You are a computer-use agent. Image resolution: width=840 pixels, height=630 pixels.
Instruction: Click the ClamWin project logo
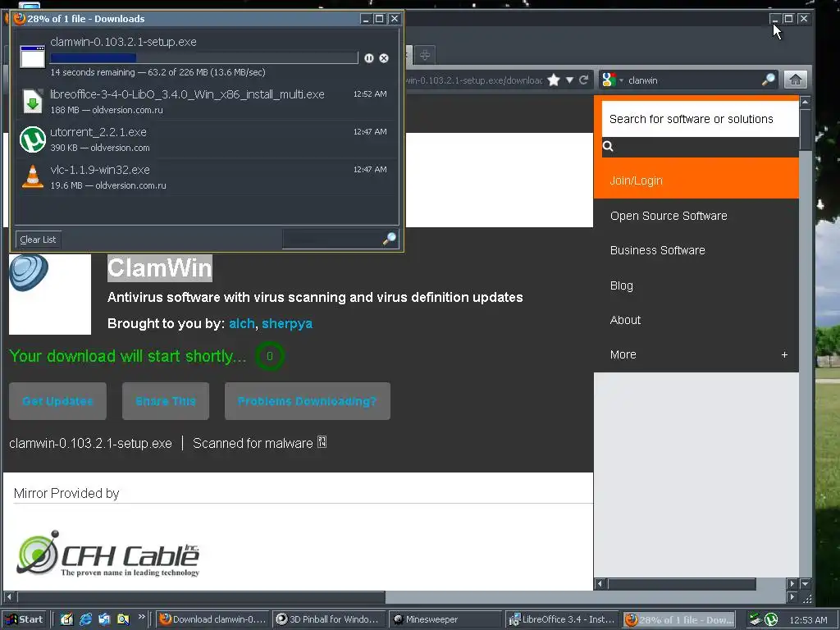[x=50, y=294]
